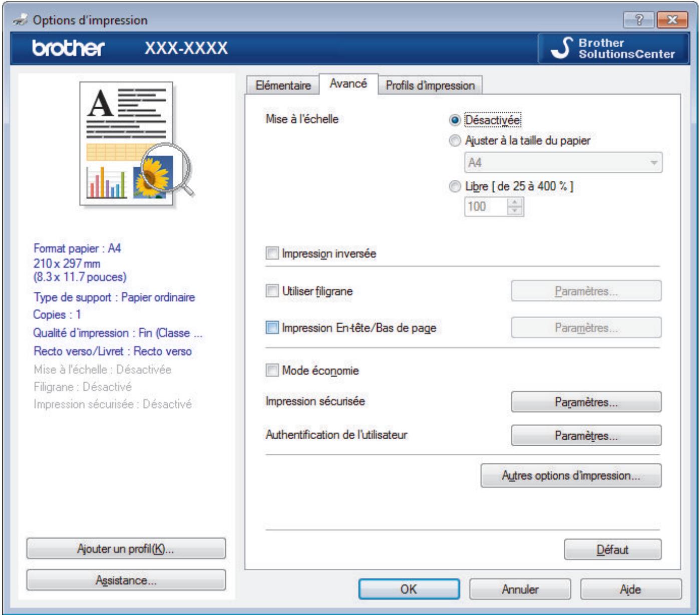Click the printer icon in title bar
700x615 pixels.
(21, 20)
